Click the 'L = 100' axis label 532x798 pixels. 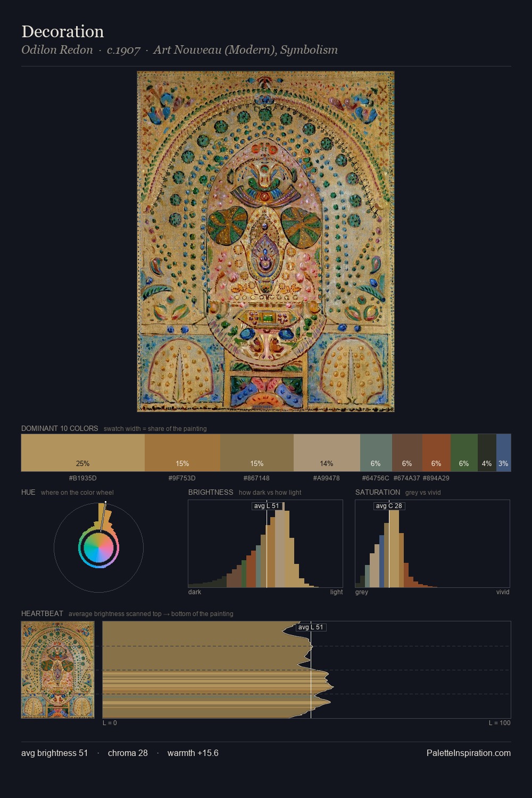[500, 723]
